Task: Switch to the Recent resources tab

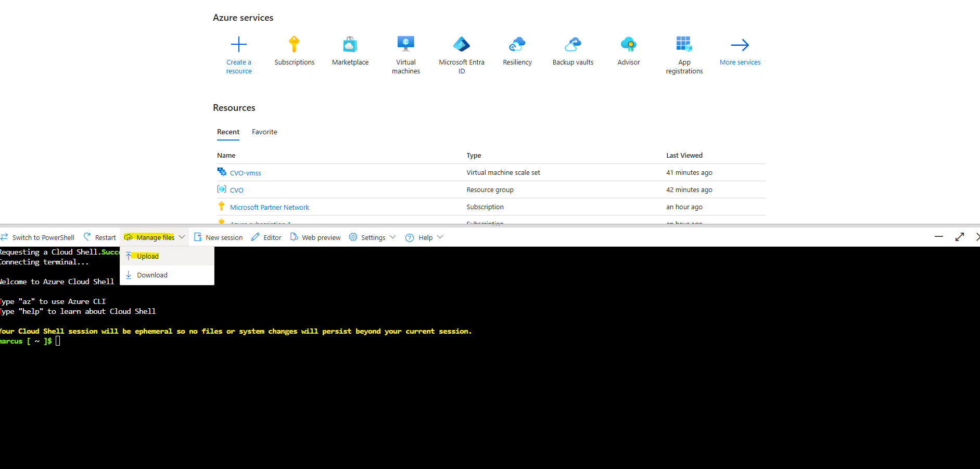Action: (x=228, y=132)
